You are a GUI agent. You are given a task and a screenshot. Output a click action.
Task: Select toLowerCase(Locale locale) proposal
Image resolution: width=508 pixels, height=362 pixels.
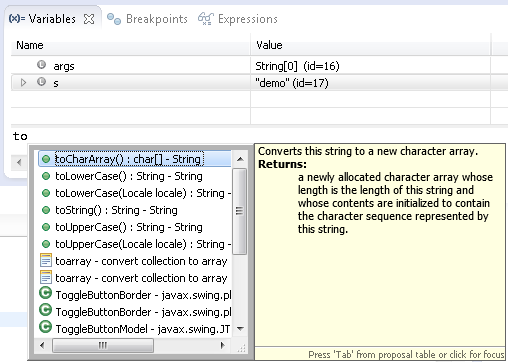pyautogui.click(x=135, y=193)
